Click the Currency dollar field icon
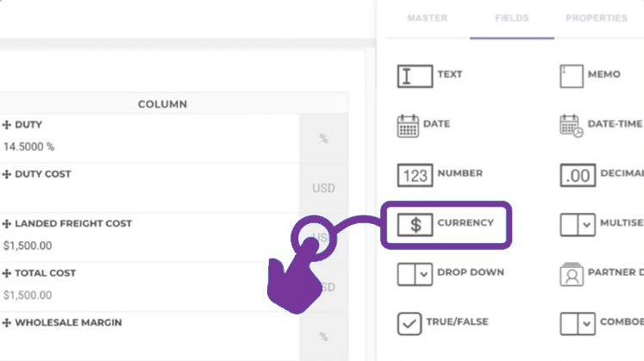The image size is (644, 361). [415, 225]
